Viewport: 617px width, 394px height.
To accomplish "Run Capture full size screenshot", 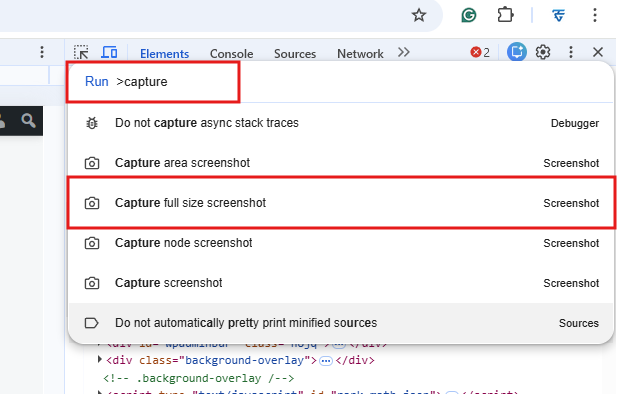I will click(x=341, y=203).
